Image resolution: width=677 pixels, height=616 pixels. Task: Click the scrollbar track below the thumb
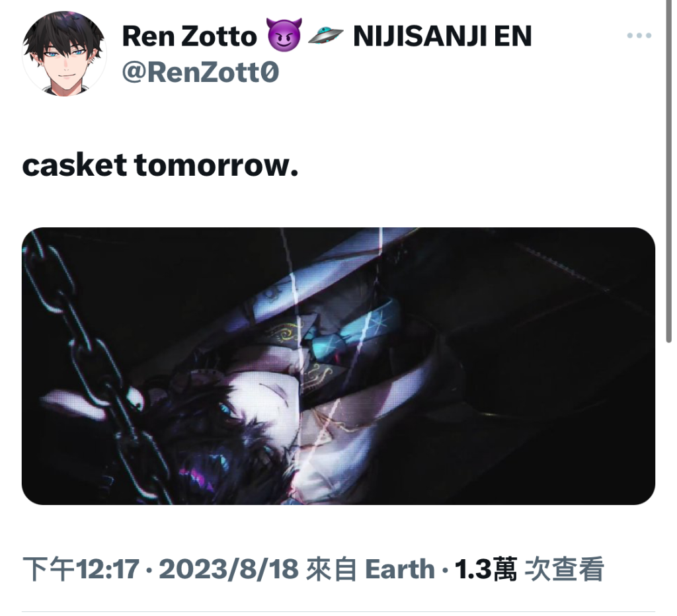(669, 475)
